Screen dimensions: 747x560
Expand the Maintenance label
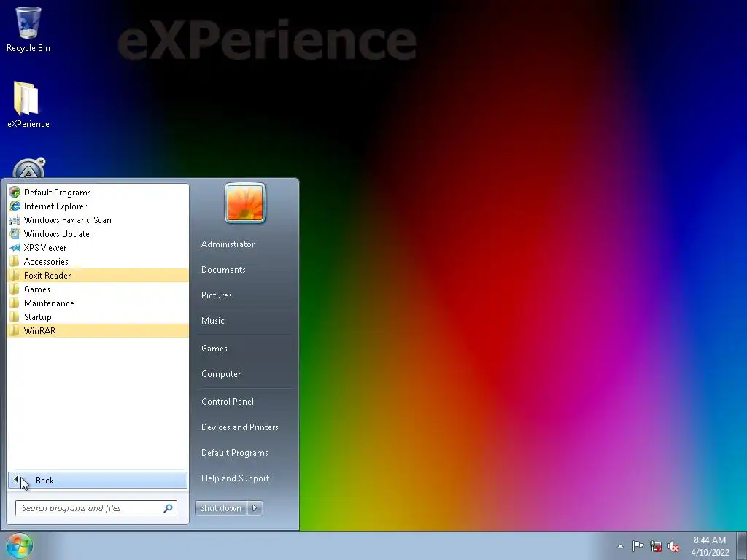point(49,303)
